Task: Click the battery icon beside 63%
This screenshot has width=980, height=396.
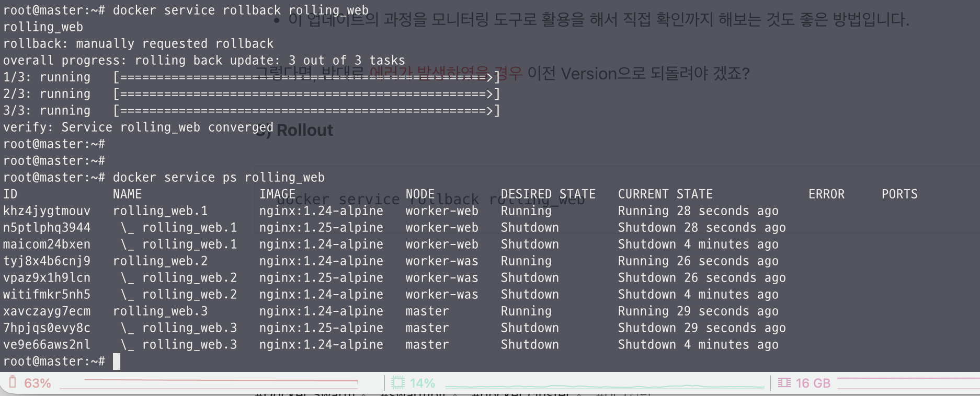Action: pyautogui.click(x=13, y=382)
